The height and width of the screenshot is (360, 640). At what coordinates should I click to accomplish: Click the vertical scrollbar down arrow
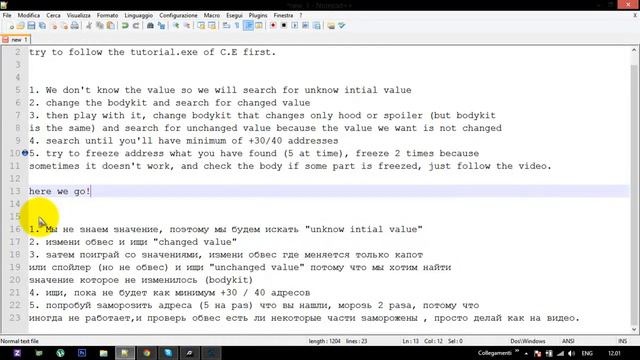634,329
